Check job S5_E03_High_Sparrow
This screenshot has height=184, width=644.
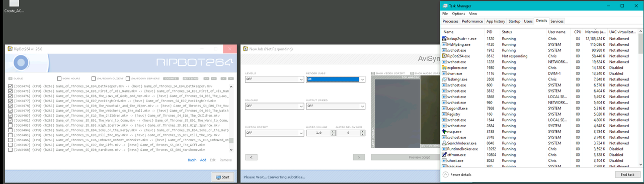point(11,126)
